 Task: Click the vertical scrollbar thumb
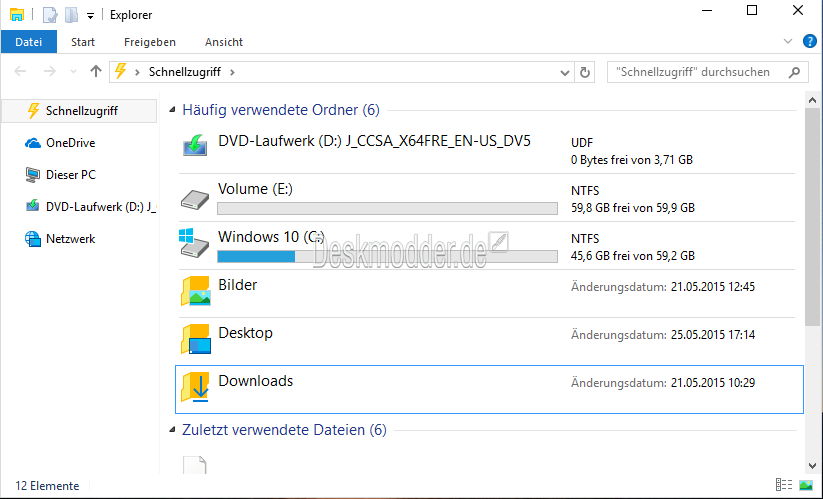[x=812, y=217]
